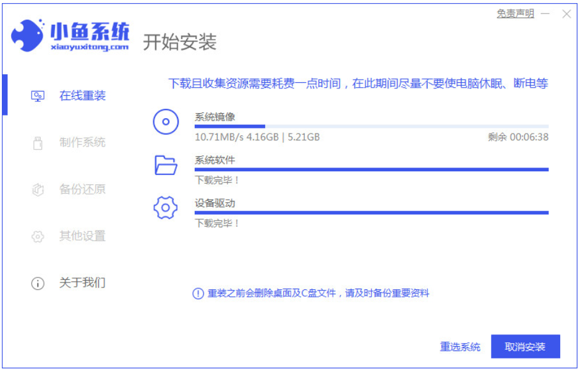Select the 关于我们 info icon
Image resolution: width=588 pixels, height=369 pixels.
point(36,283)
